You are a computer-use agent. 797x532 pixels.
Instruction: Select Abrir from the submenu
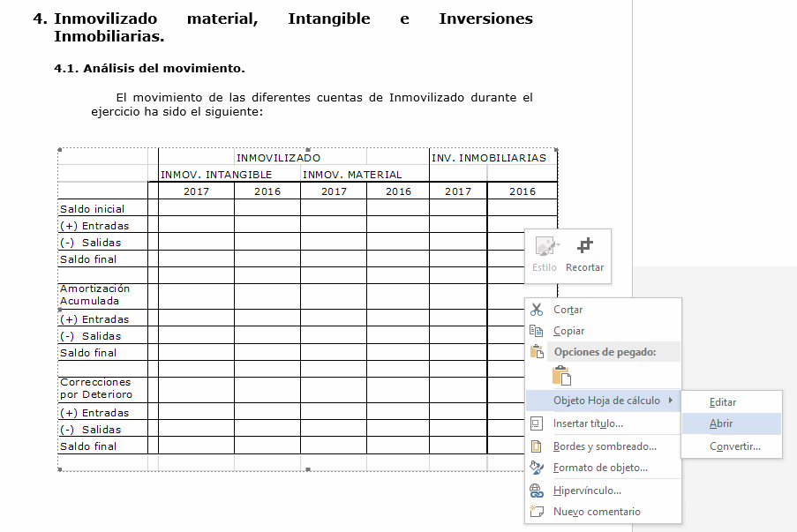tap(721, 423)
